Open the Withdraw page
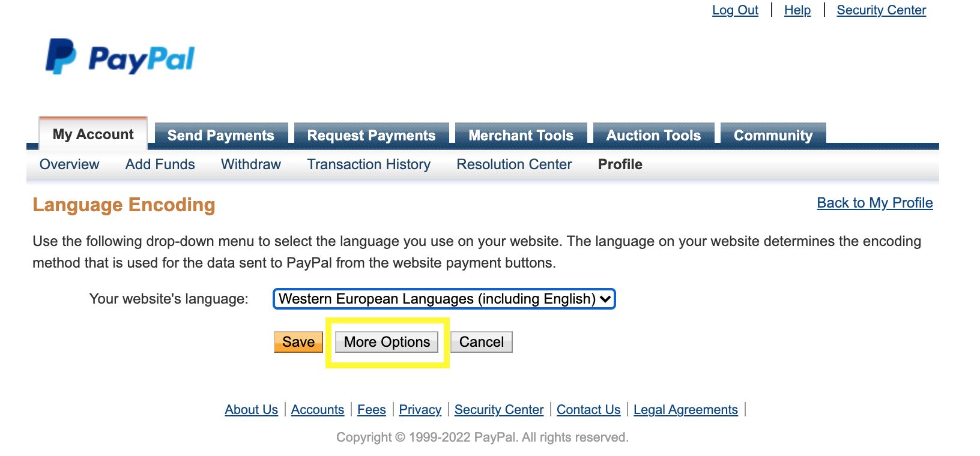This screenshot has height=456, width=980. pyautogui.click(x=250, y=164)
